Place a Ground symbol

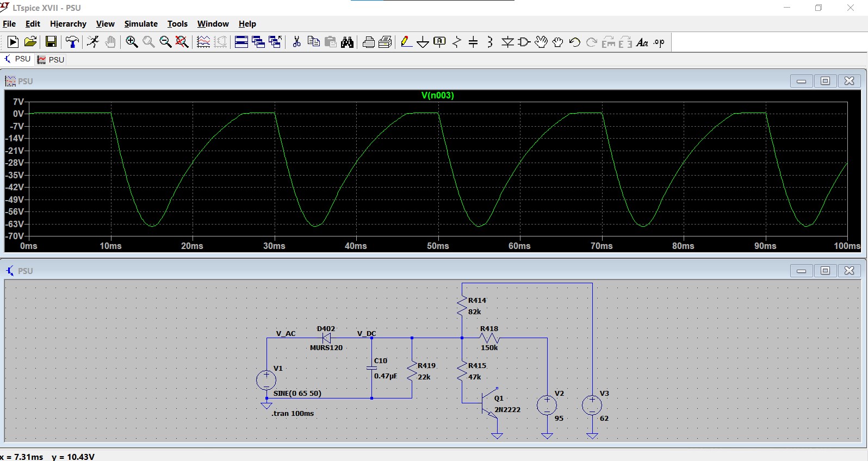[423, 42]
